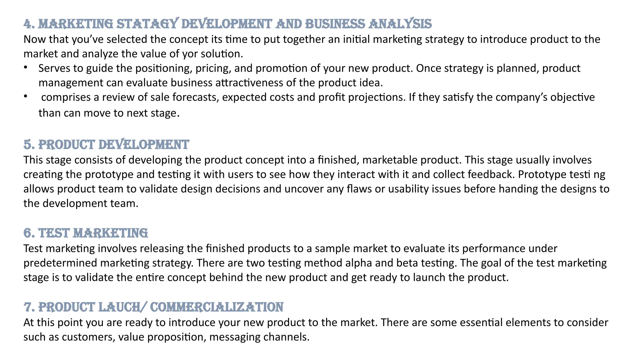Click the paragraph starting 'Now that you've selected'

point(312,39)
